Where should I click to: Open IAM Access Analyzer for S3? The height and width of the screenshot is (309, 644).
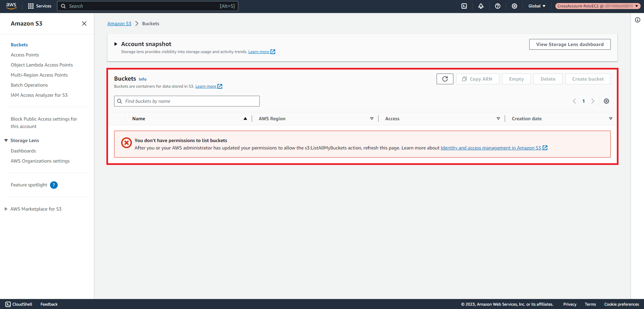39,95
